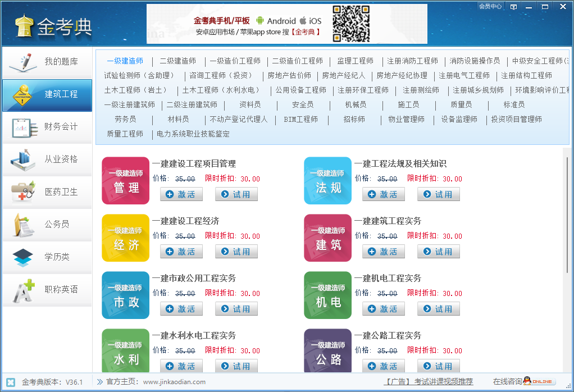Try 一建机电工程实务 with 试用
Screen dimensions: 574x392
[439, 309]
